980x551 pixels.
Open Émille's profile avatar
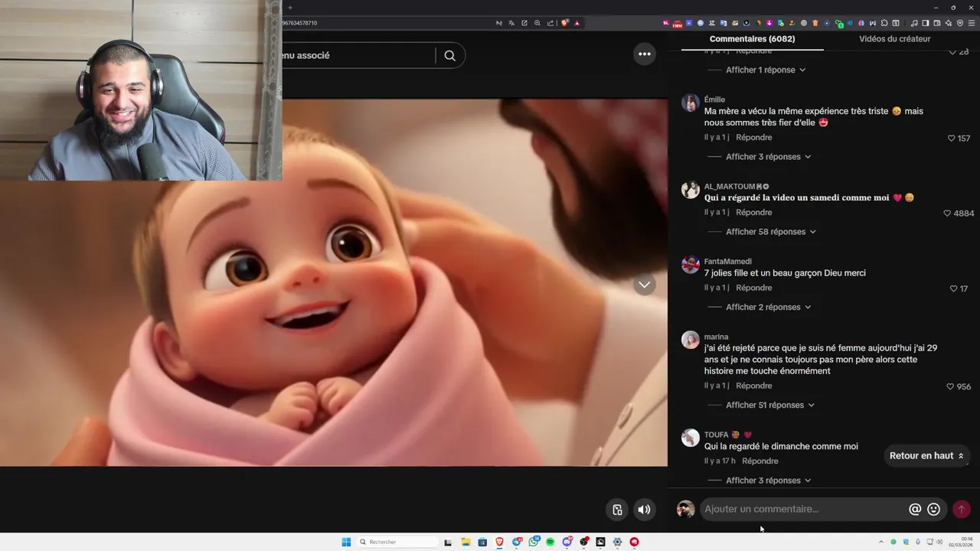coord(691,103)
